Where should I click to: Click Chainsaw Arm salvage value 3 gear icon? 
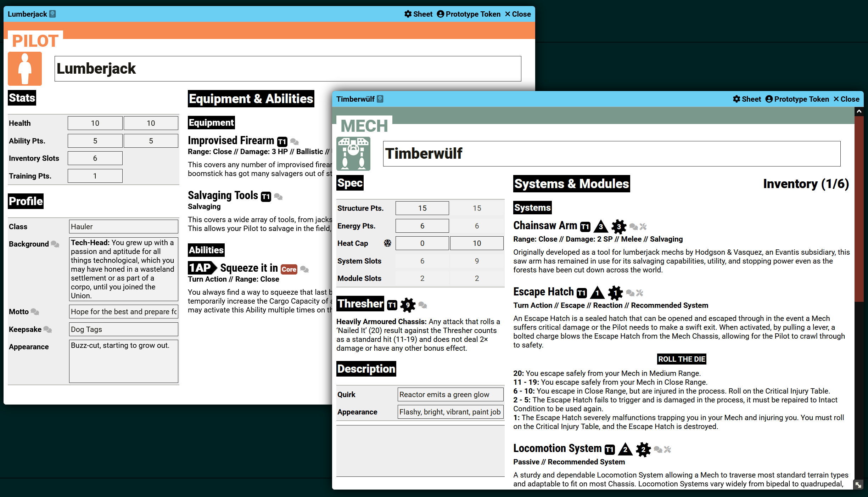tap(619, 227)
